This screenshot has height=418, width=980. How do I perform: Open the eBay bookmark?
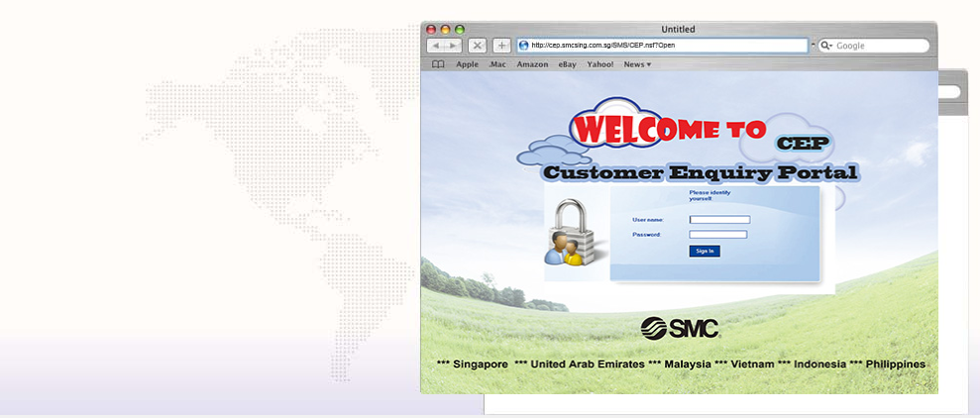click(568, 64)
